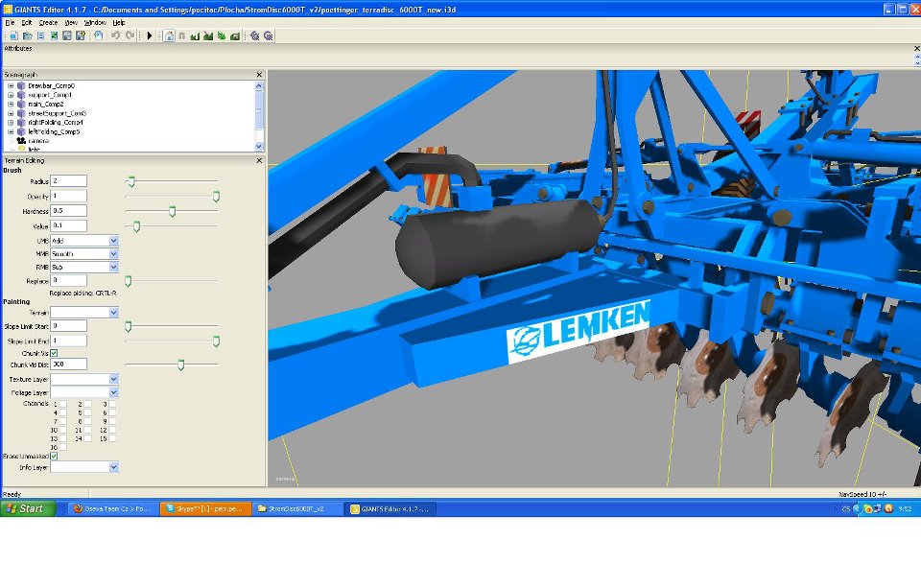This screenshot has height=588, width=921.
Task: Enable channel 12 checkbox
Action: click(112, 430)
